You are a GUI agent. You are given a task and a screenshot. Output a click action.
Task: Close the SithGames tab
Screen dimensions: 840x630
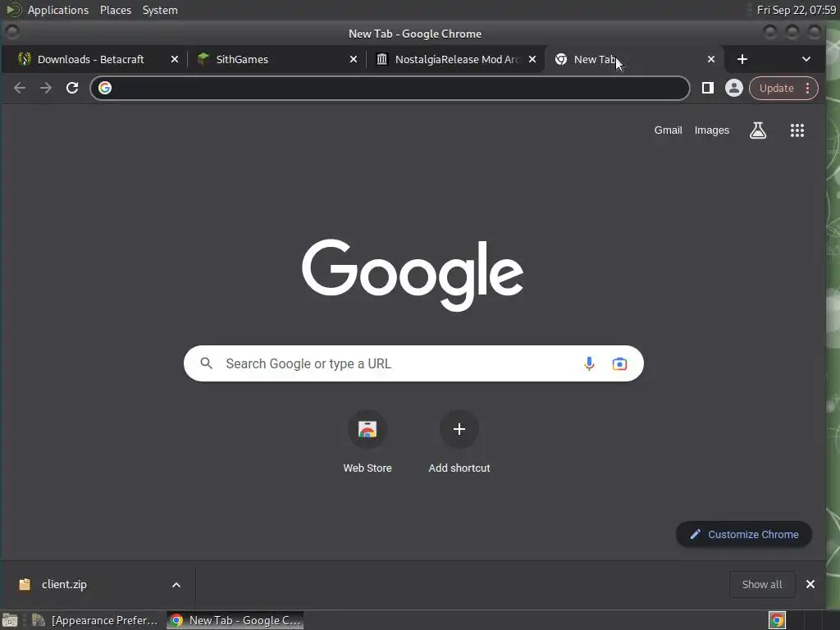[354, 59]
